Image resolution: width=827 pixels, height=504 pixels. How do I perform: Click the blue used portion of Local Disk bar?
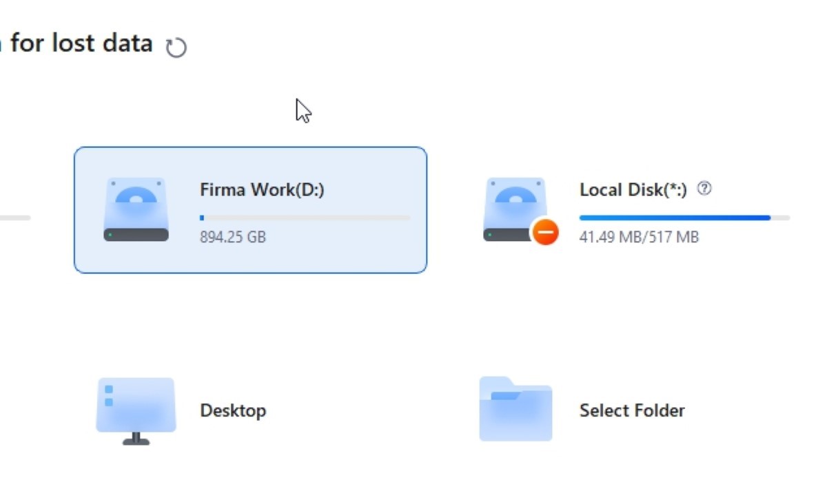(674, 218)
